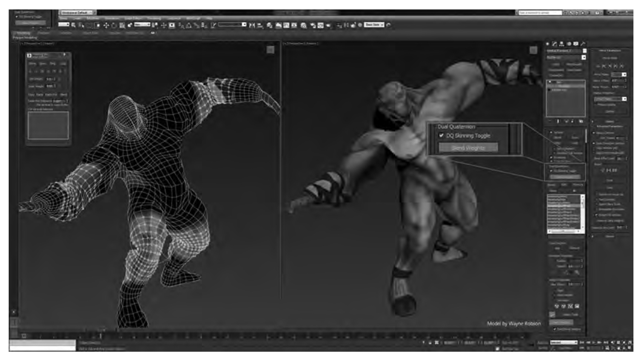Open the Mirror Plane dropdown

[x=619, y=74]
